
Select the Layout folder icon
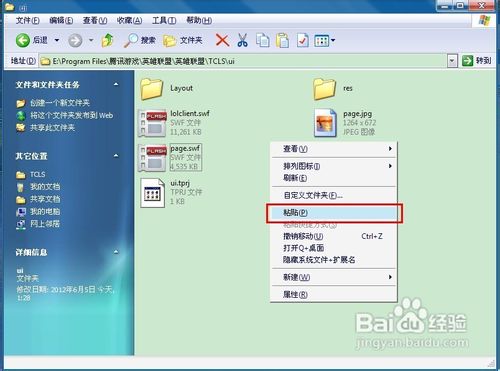152,89
